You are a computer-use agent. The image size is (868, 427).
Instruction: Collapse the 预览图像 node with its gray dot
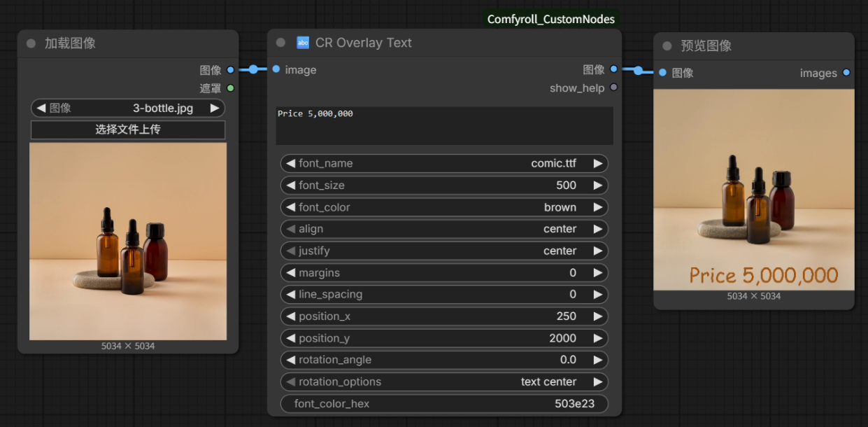[667, 46]
